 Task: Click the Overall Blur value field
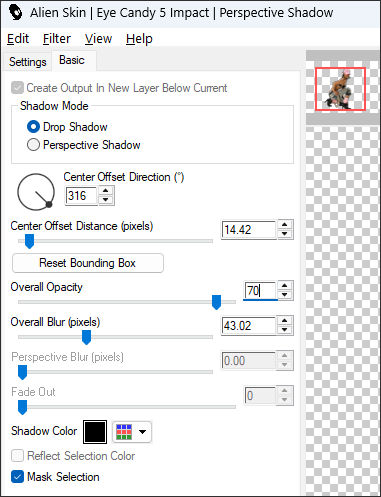249,325
